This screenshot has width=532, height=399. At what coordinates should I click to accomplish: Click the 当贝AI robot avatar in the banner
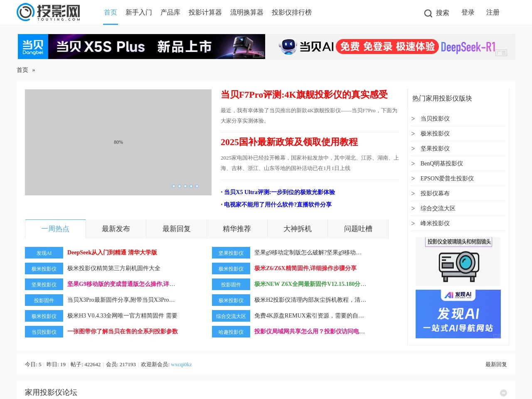pyautogui.click(x=288, y=47)
